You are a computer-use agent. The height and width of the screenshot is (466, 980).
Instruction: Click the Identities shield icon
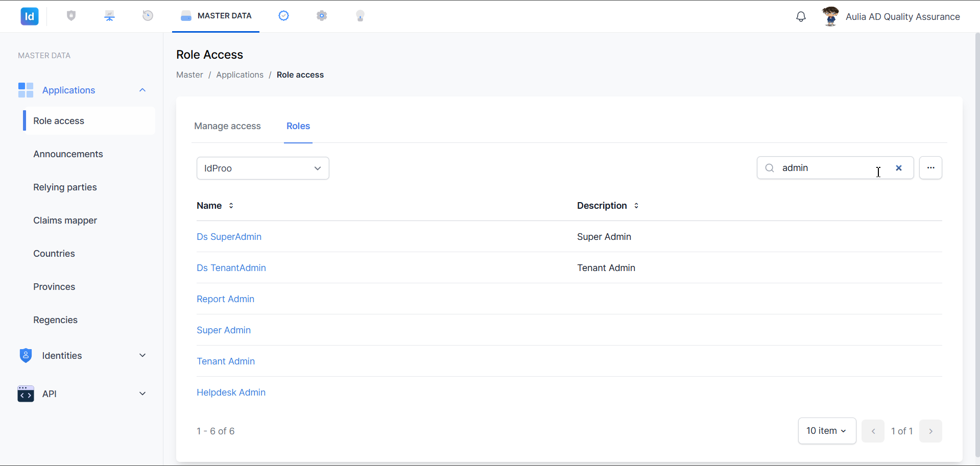tap(26, 355)
